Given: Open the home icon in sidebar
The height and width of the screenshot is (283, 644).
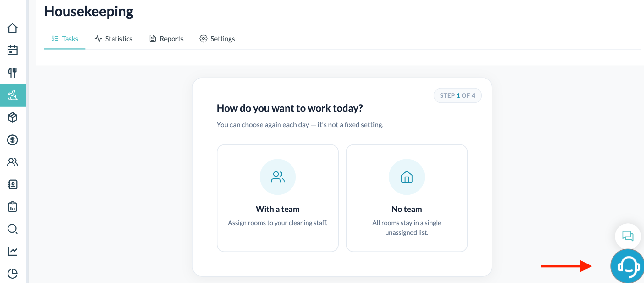Looking at the screenshot, I should click(13, 28).
